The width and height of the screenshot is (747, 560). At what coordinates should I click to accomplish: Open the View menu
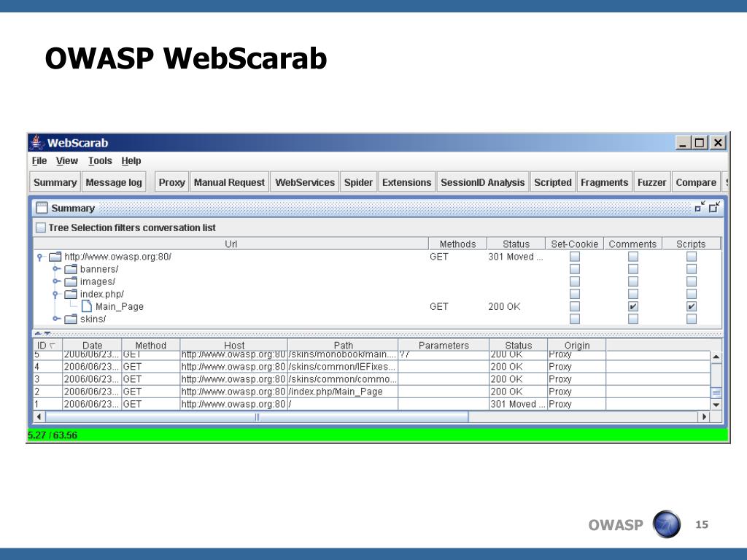click(66, 161)
